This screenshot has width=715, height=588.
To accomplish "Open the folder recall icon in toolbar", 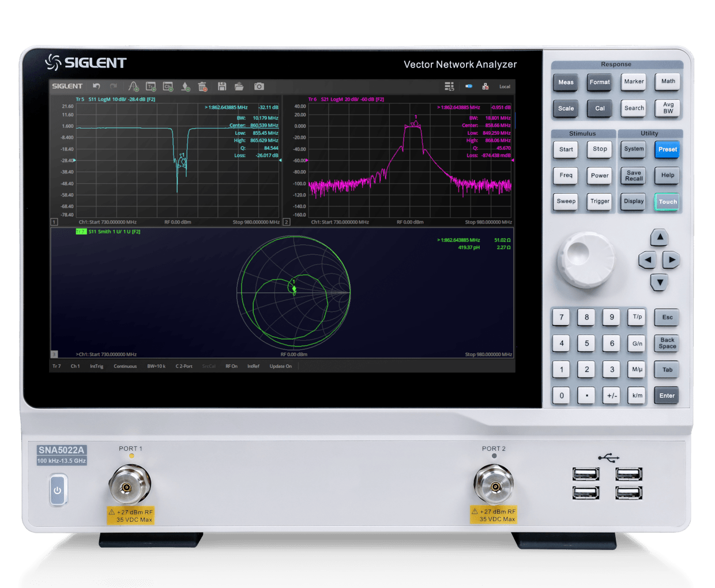I will point(239,86).
